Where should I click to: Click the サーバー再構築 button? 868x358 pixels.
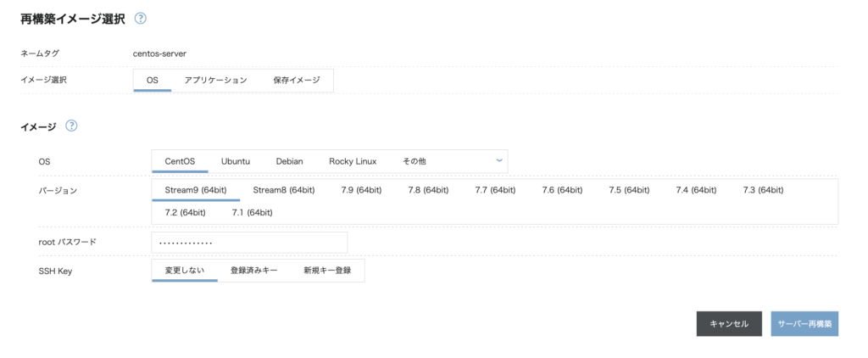tap(805, 323)
